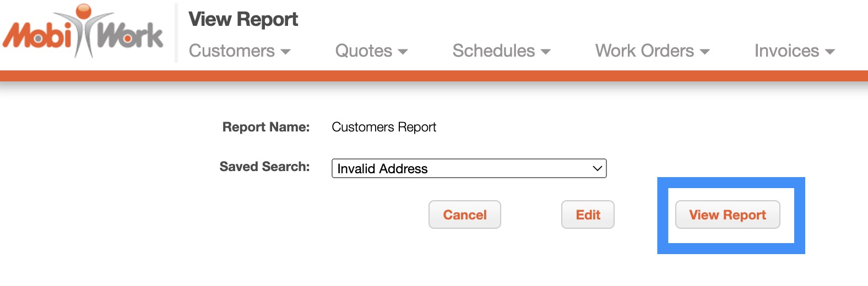Click the highlighted View Report button
868x286 pixels.
728,215
